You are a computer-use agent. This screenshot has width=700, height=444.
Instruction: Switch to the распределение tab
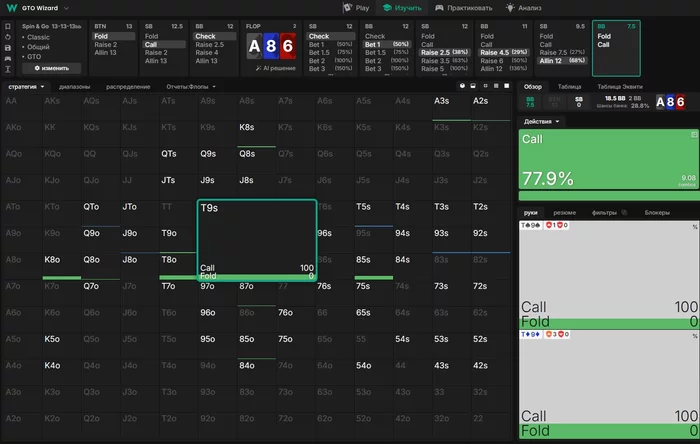(128, 87)
